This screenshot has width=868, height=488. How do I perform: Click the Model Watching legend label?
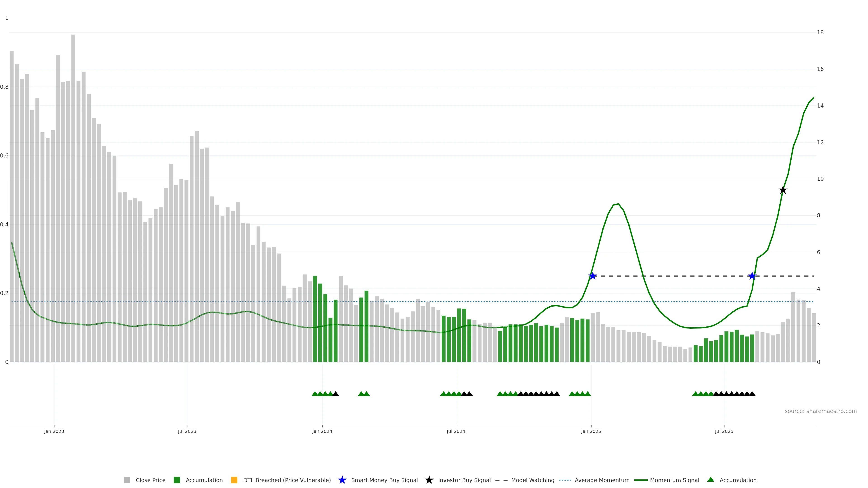(532, 480)
